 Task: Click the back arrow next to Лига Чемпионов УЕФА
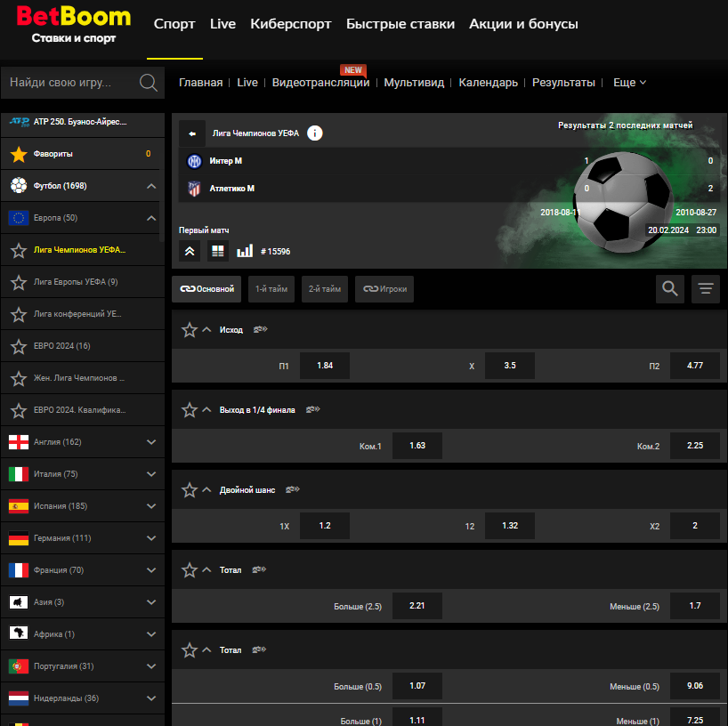pos(191,133)
